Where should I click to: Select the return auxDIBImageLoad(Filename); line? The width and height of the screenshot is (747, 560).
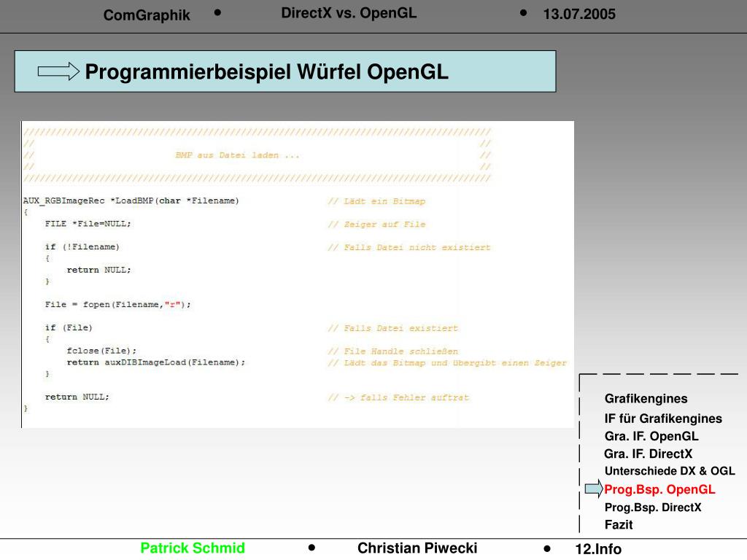click(x=156, y=362)
